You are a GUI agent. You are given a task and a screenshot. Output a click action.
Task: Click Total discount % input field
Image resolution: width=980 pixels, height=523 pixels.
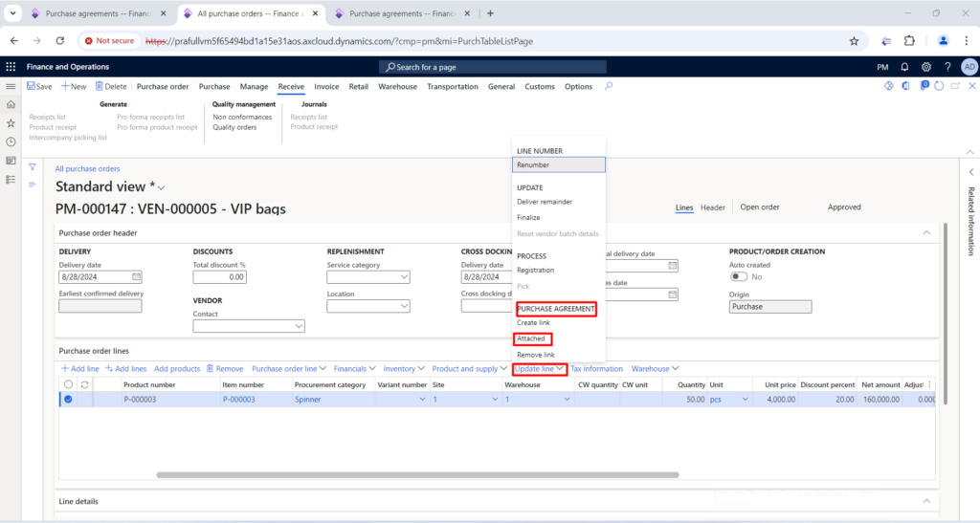[x=219, y=276]
